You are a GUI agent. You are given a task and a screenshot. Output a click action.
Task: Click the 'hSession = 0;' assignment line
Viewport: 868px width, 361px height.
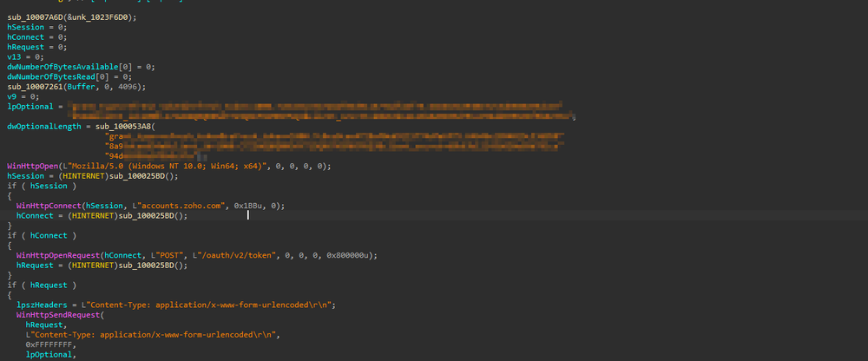37,27
